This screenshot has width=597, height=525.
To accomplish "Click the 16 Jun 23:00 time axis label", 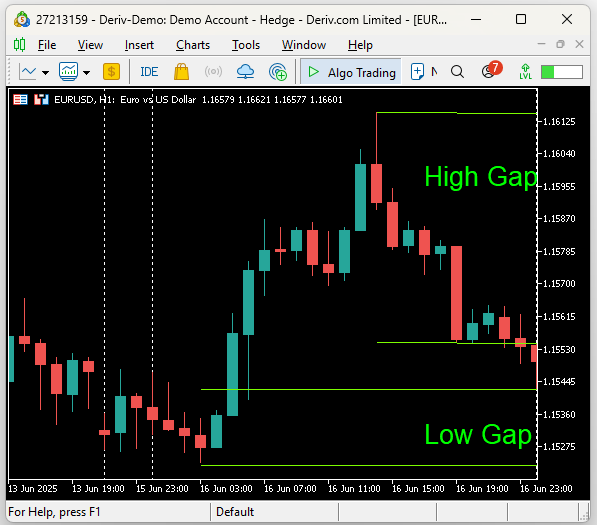I will 546,489.
